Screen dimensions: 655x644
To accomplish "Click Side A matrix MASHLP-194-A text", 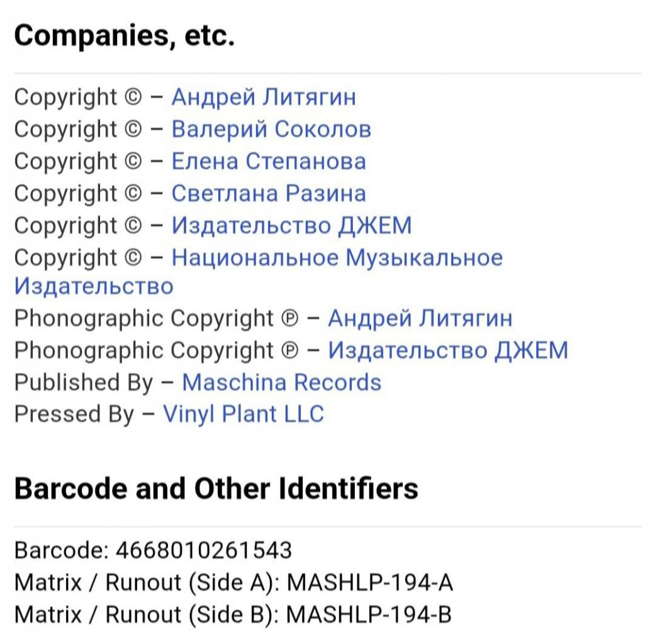I will (x=370, y=582).
